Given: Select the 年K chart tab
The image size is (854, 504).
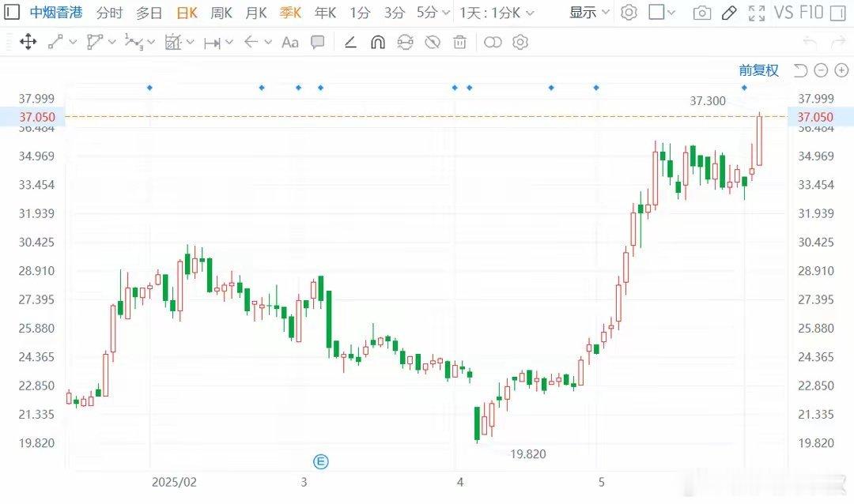Looking at the screenshot, I should click(x=325, y=13).
